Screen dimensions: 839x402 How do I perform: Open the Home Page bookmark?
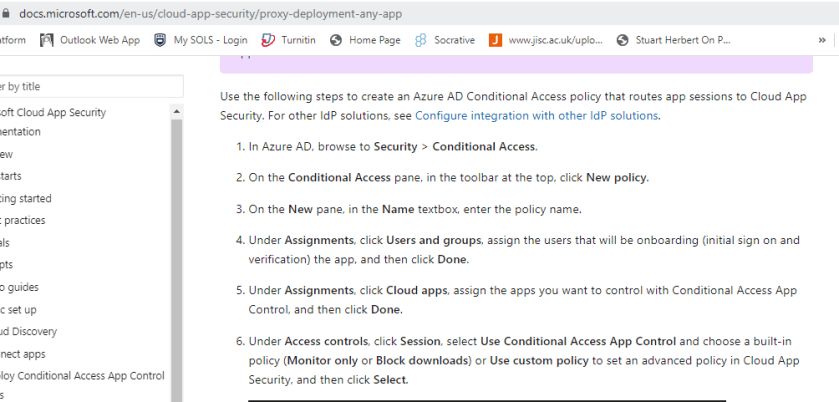(365, 40)
